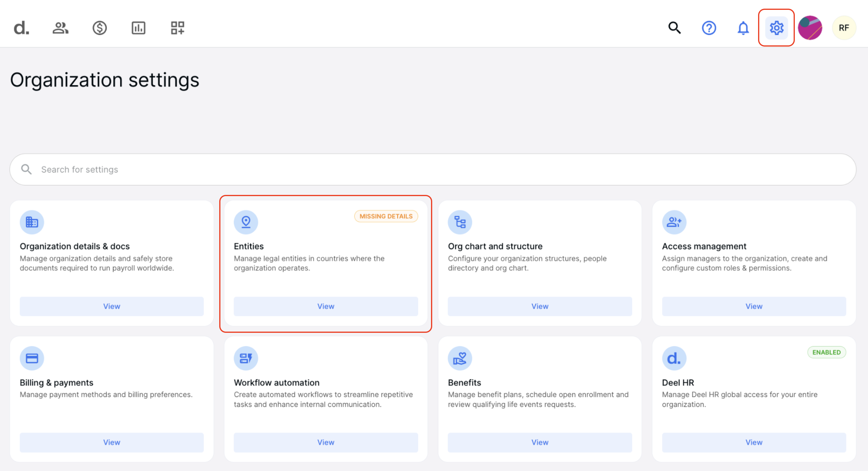This screenshot has width=868, height=471.
Task: View Deel HR settings
Action: coord(754,442)
